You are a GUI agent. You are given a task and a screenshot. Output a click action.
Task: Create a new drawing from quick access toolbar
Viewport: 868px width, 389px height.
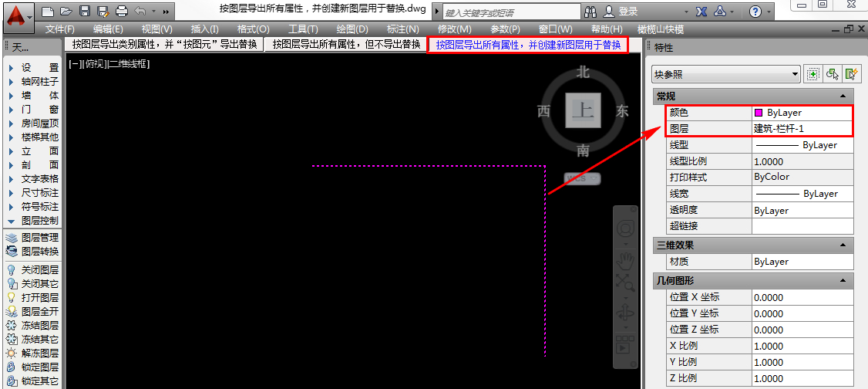(48, 11)
